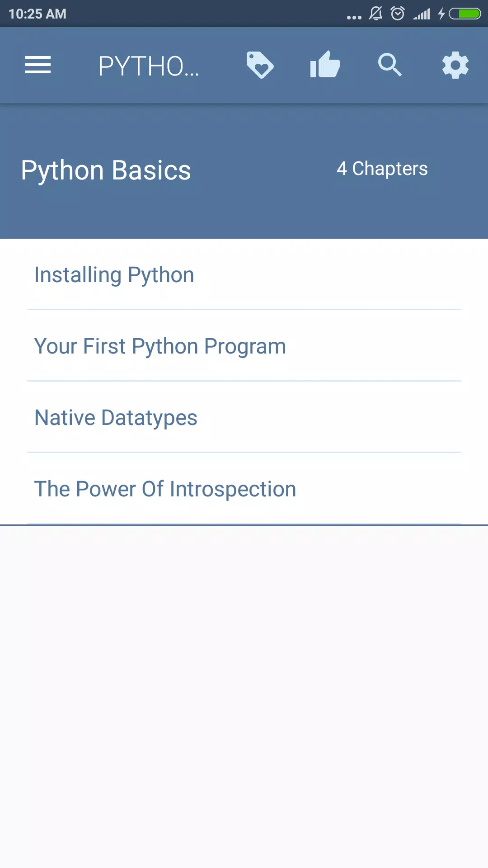
Task: Tap the 4 Chapters count label
Action: tap(382, 169)
